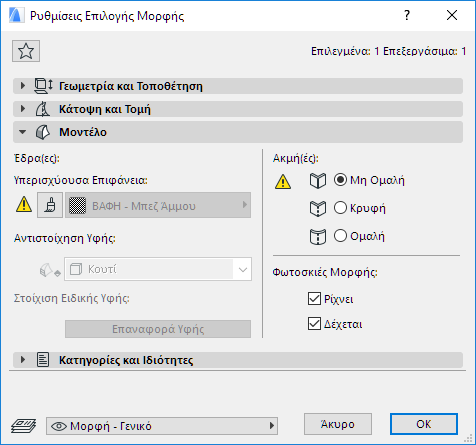This screenshot has width=476, height=445.
Task: Uncheck the Ρίχνει shadow checkbox
Action: point(314,299)
